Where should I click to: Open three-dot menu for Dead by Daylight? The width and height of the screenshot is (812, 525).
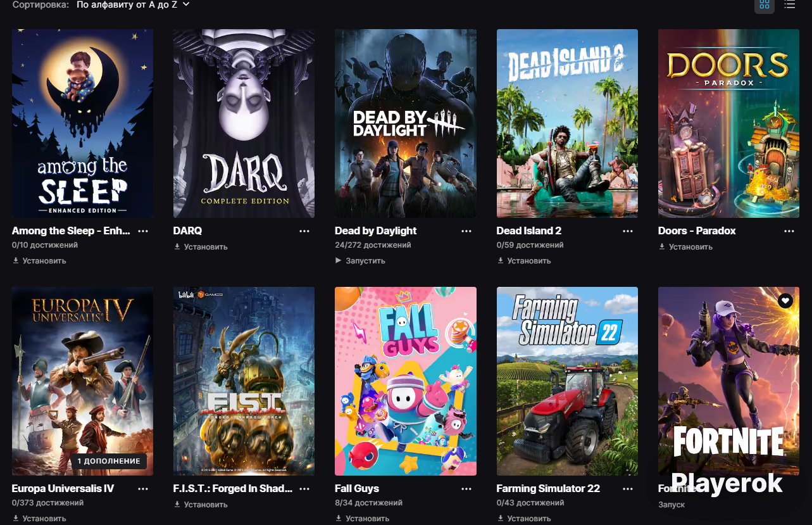[466, 231]
